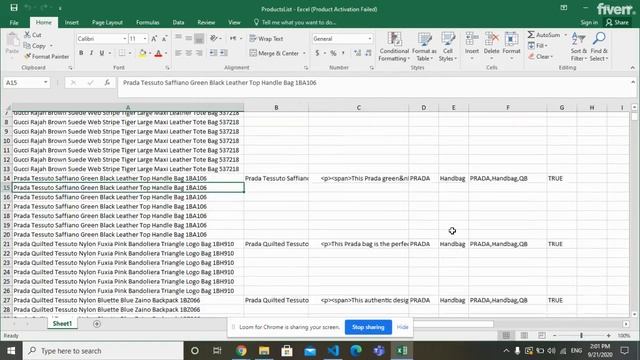This screenshot has width=640, height=360.
Task: Open the Borders dropdown
Action: point(130,53)
